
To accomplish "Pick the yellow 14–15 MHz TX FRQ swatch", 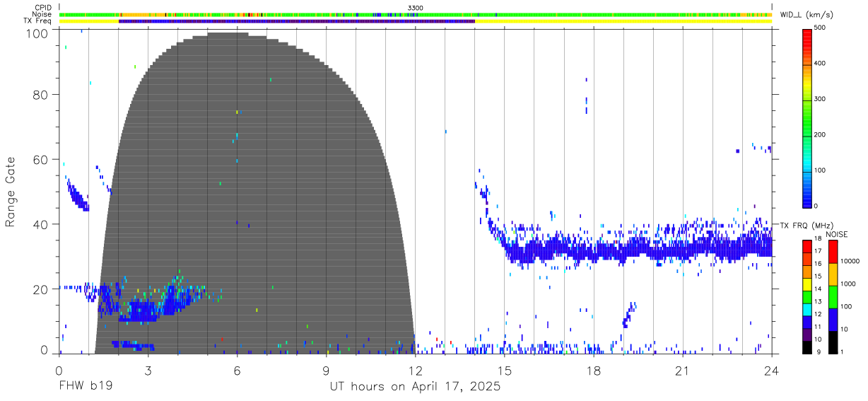I will click(x=807, y=283).
